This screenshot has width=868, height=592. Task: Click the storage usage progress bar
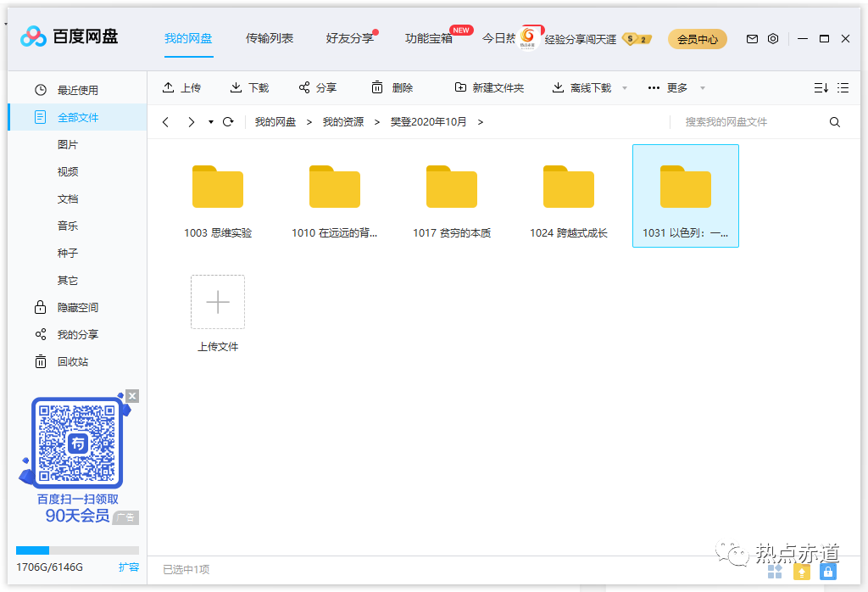pyautogui.click(x=77, y=550)
